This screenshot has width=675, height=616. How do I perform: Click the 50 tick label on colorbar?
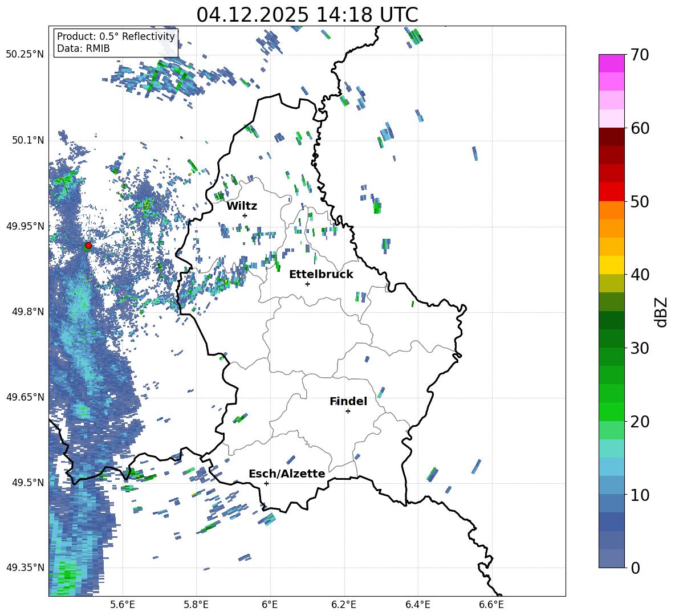[639, 202]
